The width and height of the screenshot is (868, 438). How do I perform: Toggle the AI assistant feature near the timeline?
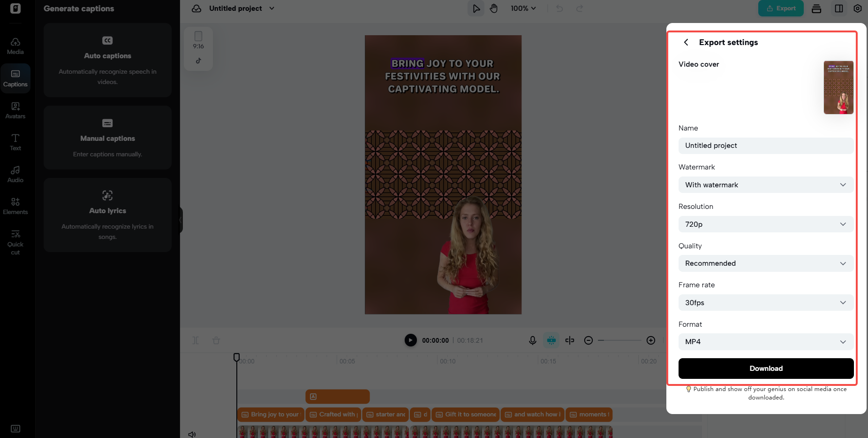pos(551,340)
